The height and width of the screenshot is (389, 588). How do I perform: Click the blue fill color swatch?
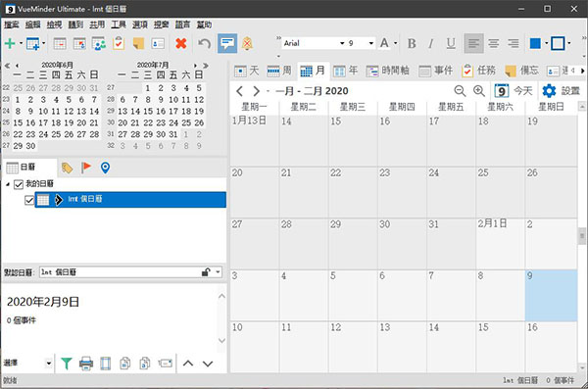coord(535,43)
